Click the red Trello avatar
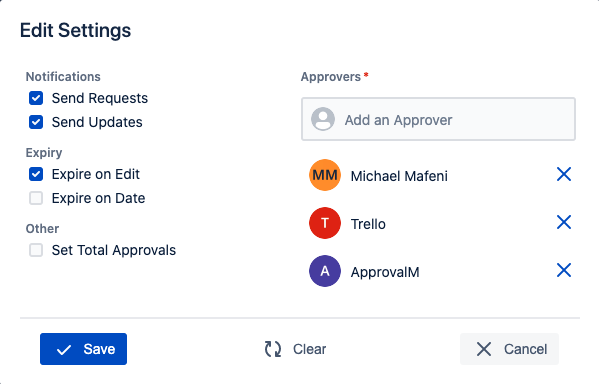The height and width of the screenshot is (384, 599). [x=325, y=223]
